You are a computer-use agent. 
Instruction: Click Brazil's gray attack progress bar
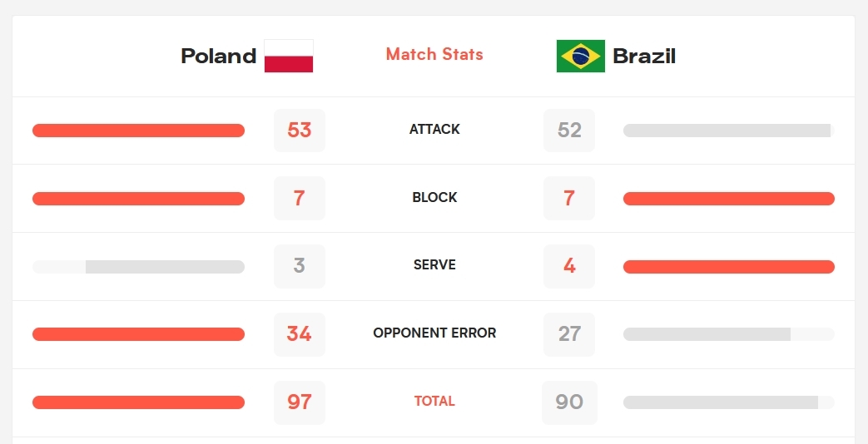pos(727,131)
